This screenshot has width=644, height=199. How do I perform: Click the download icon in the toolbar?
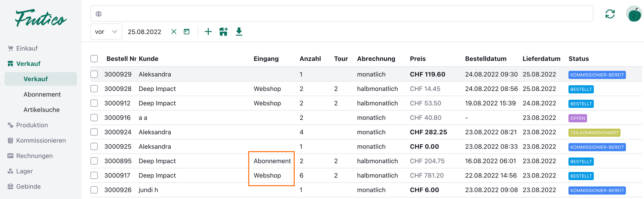point(239,32)
